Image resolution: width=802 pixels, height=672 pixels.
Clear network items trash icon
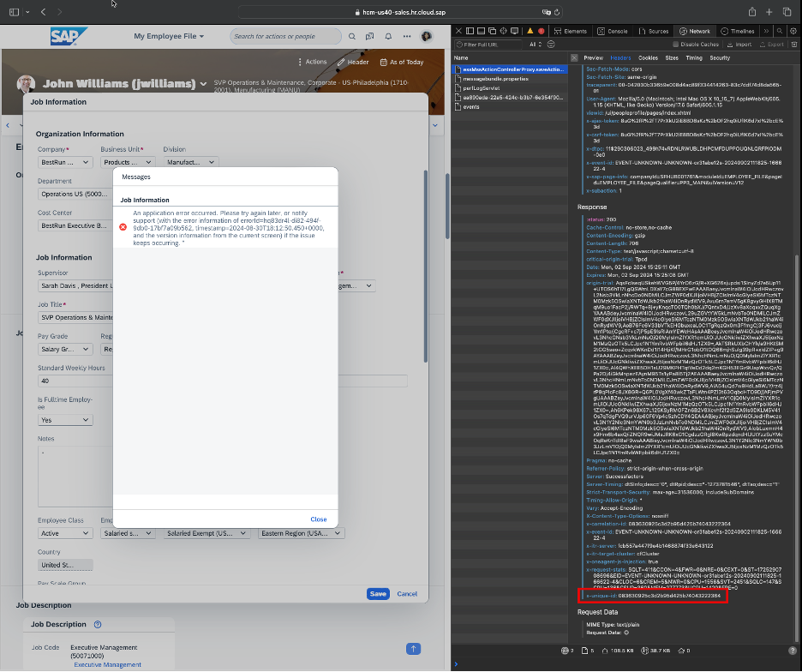[793, 45]
